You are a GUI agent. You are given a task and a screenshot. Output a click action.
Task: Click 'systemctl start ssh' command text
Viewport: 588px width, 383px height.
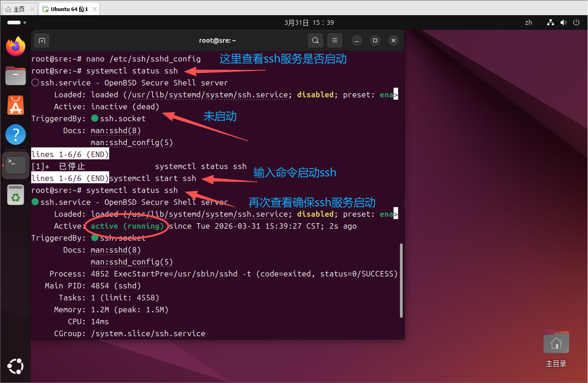pos(153,178)
